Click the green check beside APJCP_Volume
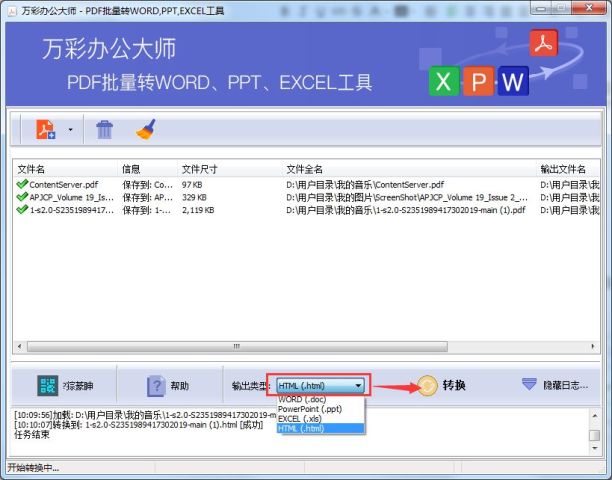This screenshot has width=612, height=480. pyautogui.click(x=22, y=197)
